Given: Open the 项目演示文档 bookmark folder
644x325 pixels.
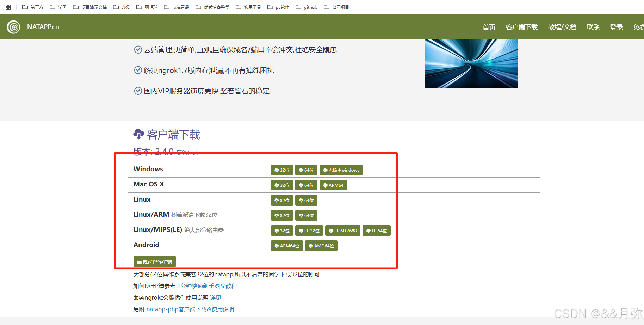Looking at the screenshot, I should point(90,7).
